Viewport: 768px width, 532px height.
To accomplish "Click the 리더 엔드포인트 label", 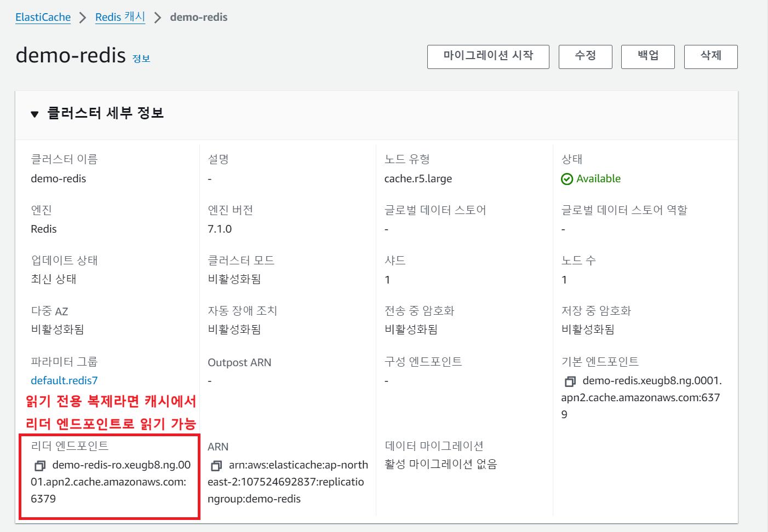I will [70, 446].
